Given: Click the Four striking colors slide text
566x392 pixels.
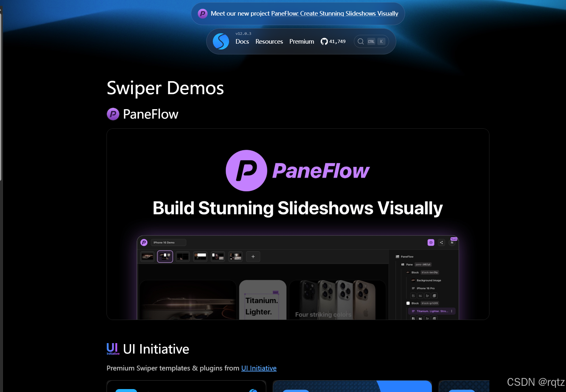Looking at the screenshot, I should (x=323, y=314).
